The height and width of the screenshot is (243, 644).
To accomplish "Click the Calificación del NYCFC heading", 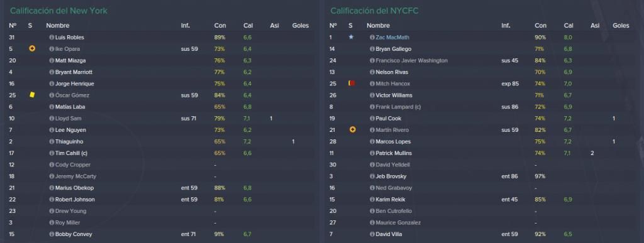I will click(374, 11).
